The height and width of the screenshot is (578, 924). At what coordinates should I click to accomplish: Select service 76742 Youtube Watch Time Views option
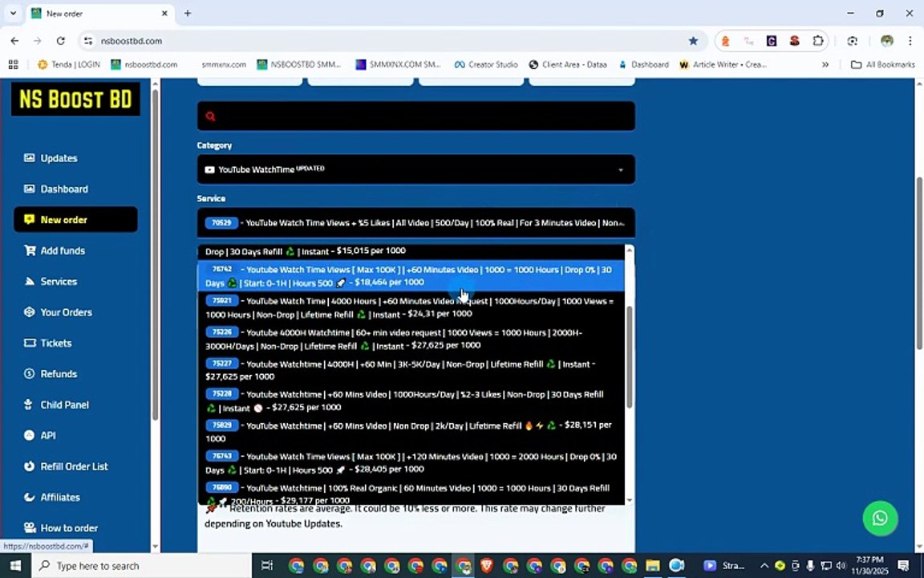pyautogui.click(x=411, y=276)
